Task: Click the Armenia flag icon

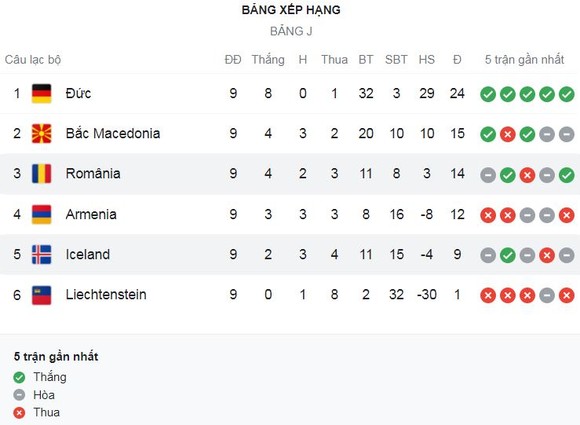Action: coord(41,214)
